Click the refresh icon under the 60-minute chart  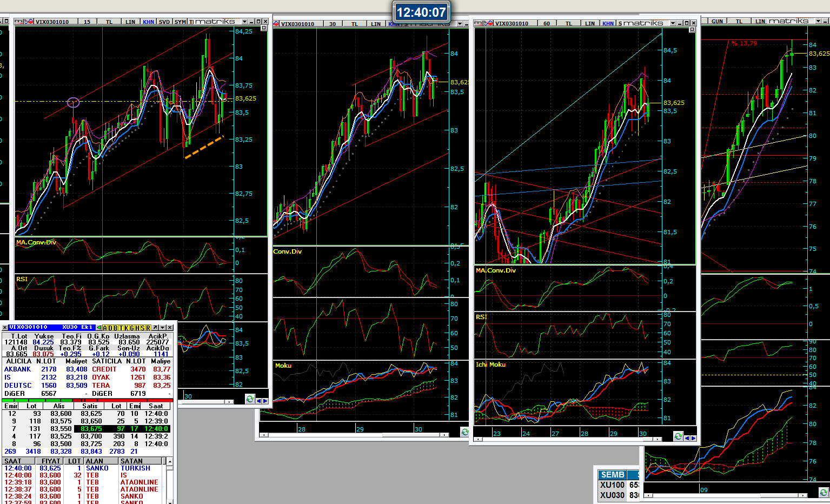tap(678, 436)
